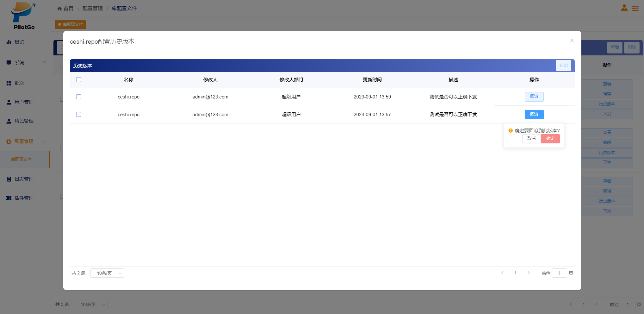Click the log management clipboard icon
Viewport: 644px width, 314px height.
pyautogui.click(x=9, y=179)
